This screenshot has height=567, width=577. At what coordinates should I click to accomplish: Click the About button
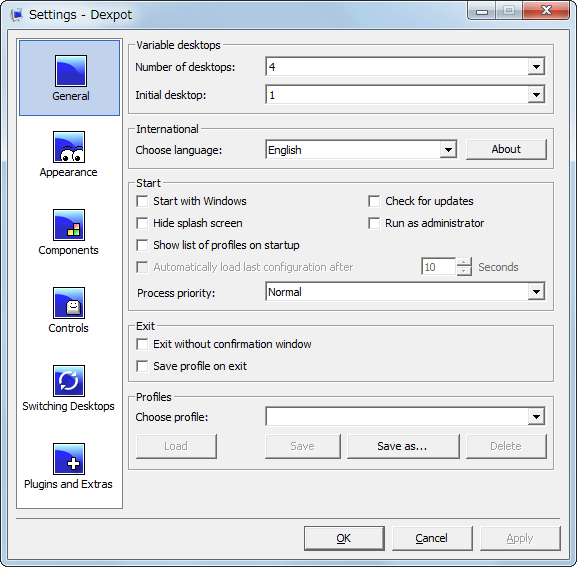click(506, 149)
